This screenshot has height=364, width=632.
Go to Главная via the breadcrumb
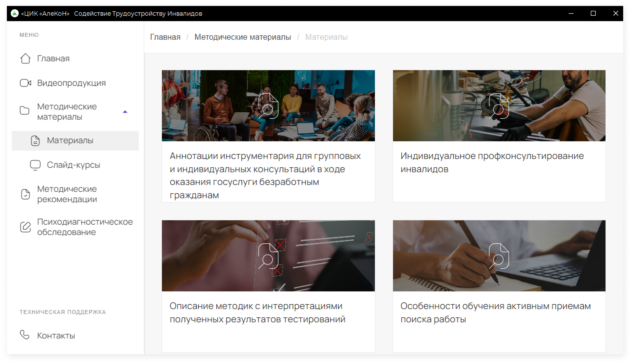click(165, 37)
